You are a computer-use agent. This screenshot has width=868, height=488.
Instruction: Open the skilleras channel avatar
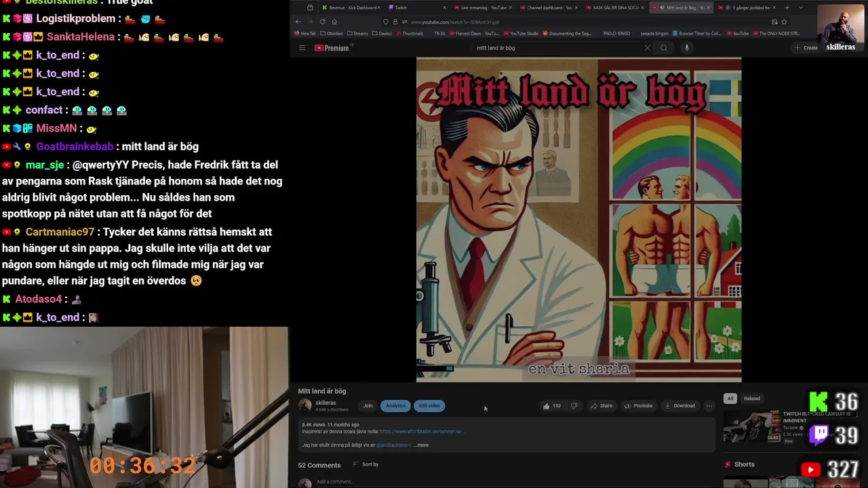click(x=305, y=406)
